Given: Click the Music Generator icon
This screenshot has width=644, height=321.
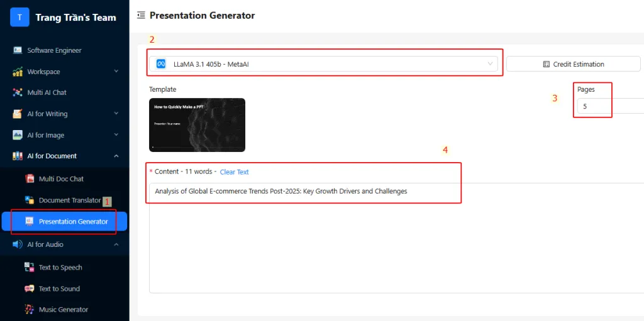Looking at the screenshot, I should 29,310.
